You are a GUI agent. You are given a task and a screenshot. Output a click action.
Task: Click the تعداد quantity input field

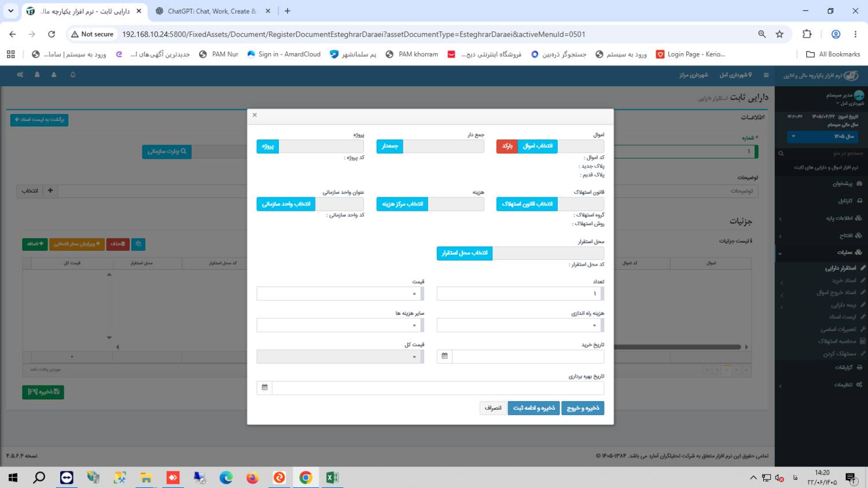[518, 293]
